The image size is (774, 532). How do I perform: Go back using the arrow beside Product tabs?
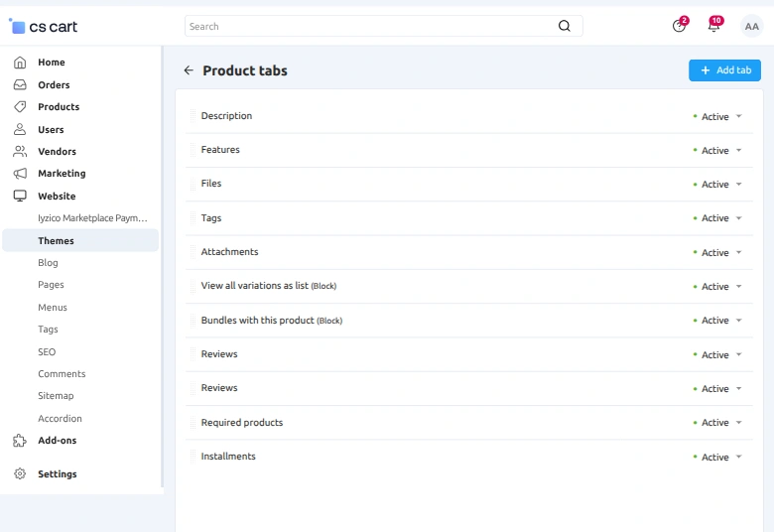(x=189, y=70)
